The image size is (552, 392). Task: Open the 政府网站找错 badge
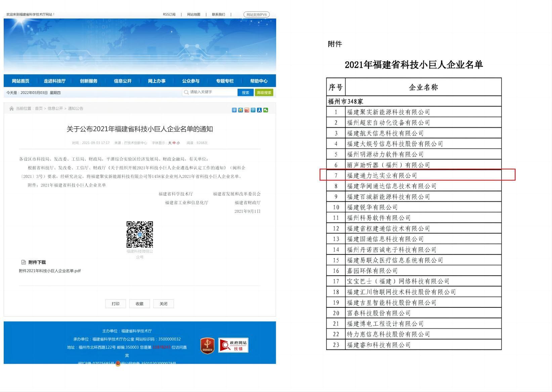(233, 345)
